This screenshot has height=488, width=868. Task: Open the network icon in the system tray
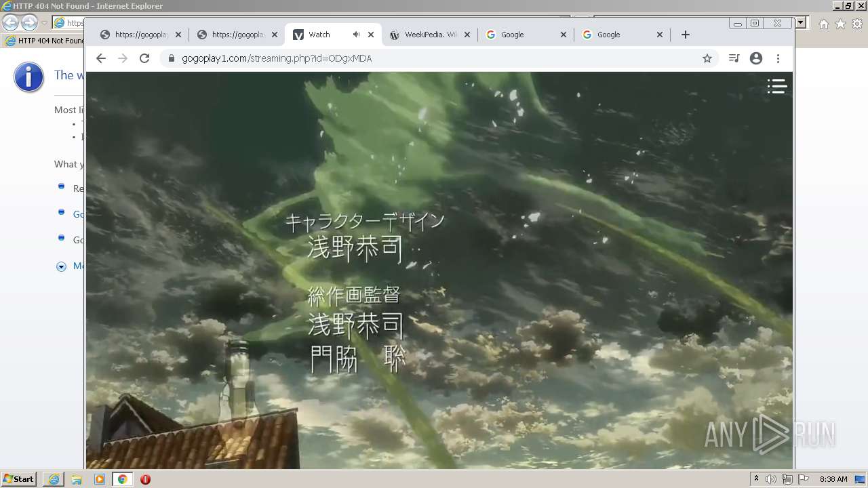pos(787,479)
